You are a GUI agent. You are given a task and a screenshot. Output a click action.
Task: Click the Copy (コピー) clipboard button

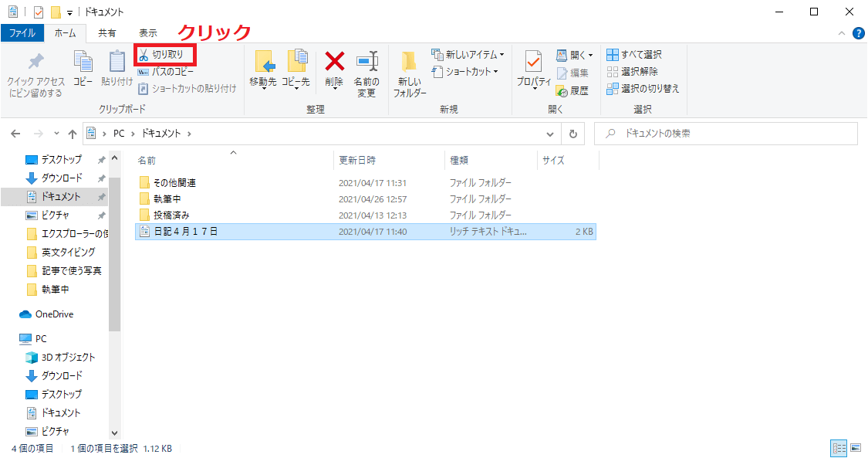click(x=83, y=68)
